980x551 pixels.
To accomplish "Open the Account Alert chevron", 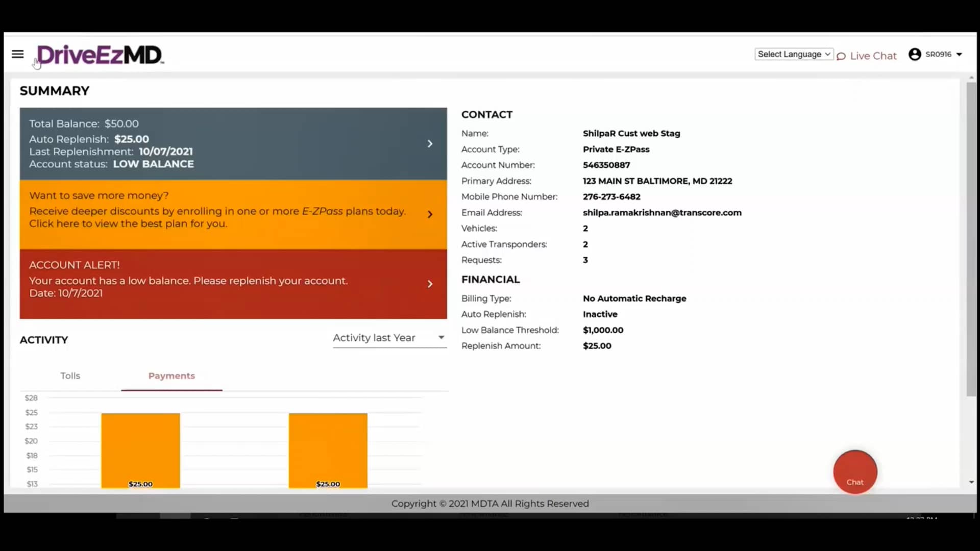I will click(430, 284).
